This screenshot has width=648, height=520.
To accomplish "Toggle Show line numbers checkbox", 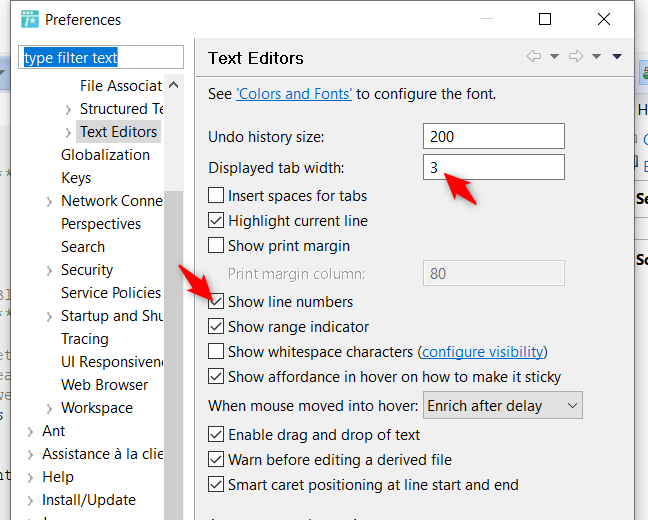I will (216, 301).
